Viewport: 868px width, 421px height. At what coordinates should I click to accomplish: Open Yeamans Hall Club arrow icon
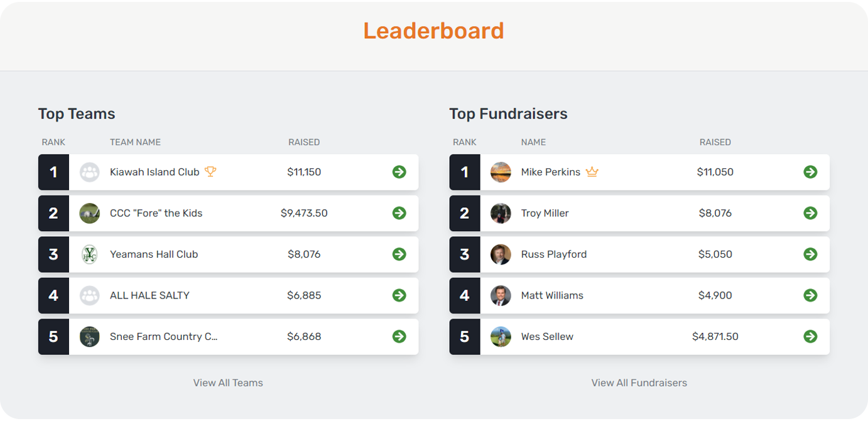click(399, 254)
